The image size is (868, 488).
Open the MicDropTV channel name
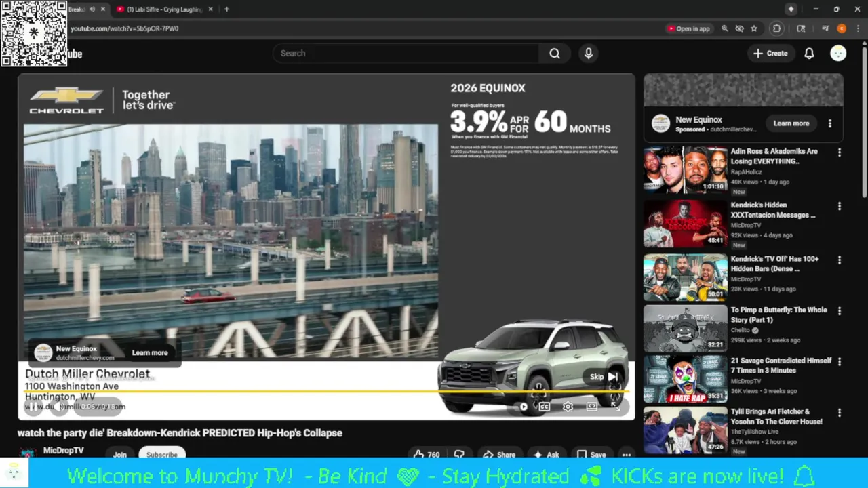tap(64, 451)
